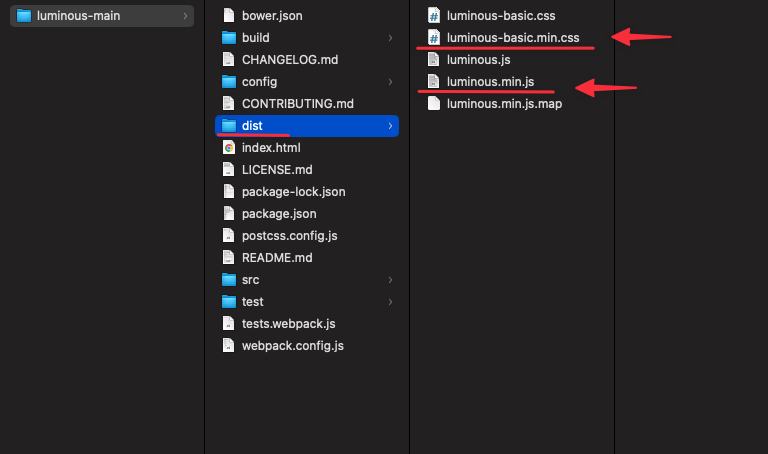Viewport: 768px width, 454px height.
Task: Select the README.md file
Action: tap(277, 258)
